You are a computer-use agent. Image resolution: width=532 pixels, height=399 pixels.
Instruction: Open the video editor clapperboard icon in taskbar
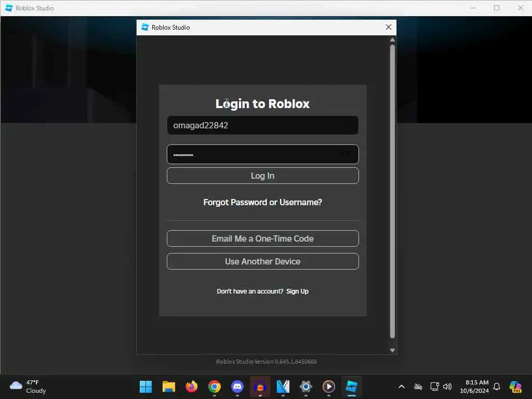[283, 387]
